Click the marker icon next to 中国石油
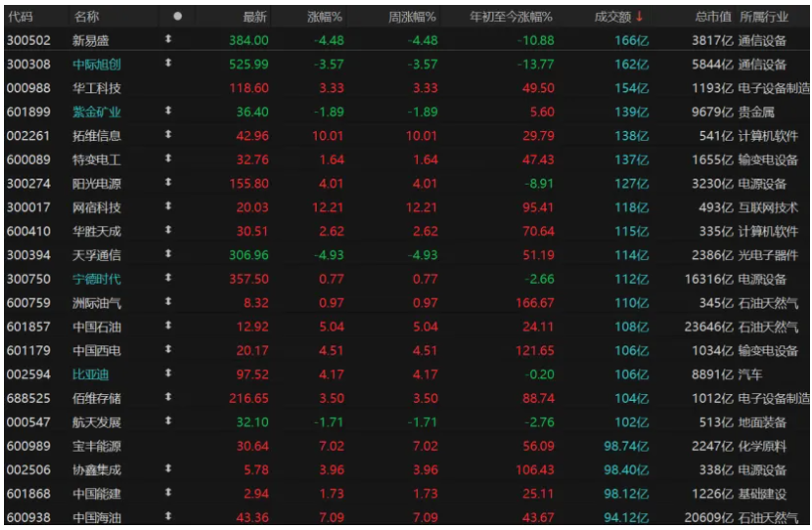Viewport: 812px width, 530px height. pyautogui.click(x=168, y=326)
